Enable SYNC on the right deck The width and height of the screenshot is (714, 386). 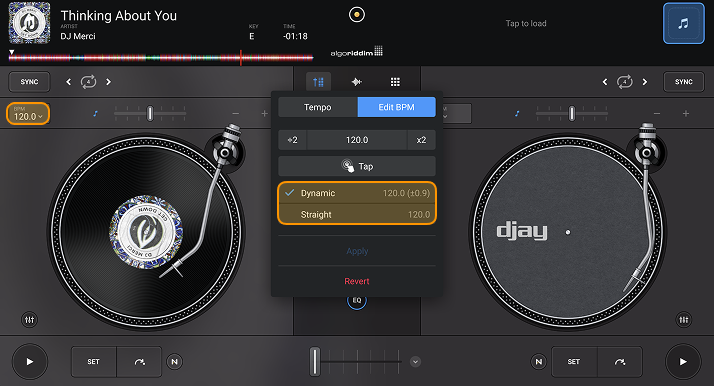[x=683, y=82]
